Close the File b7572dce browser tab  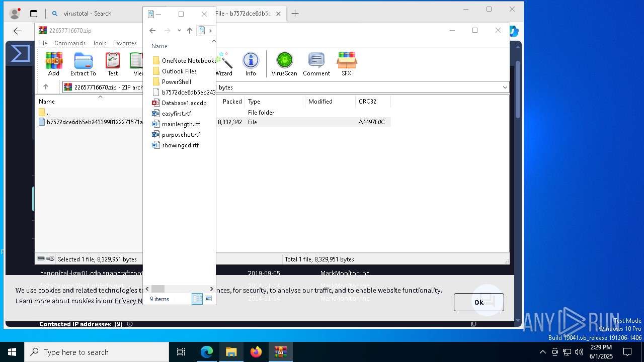(277, 14)
